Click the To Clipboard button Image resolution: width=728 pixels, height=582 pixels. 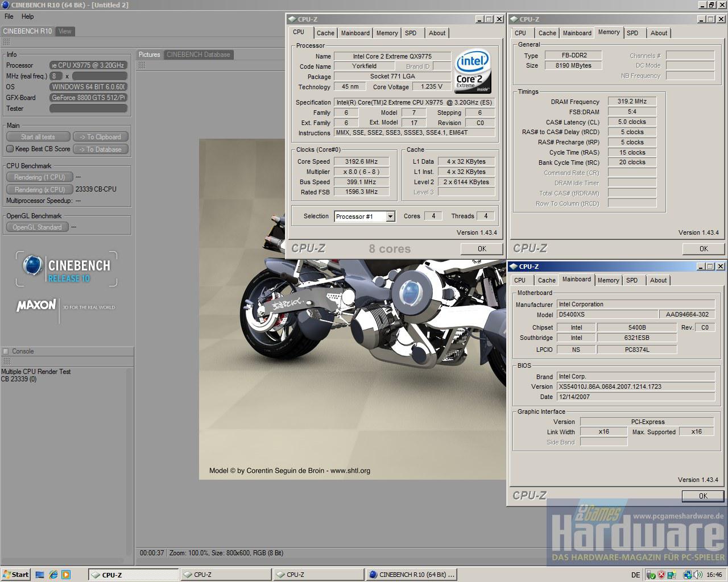pyautogui.click(x=101, y=137)
